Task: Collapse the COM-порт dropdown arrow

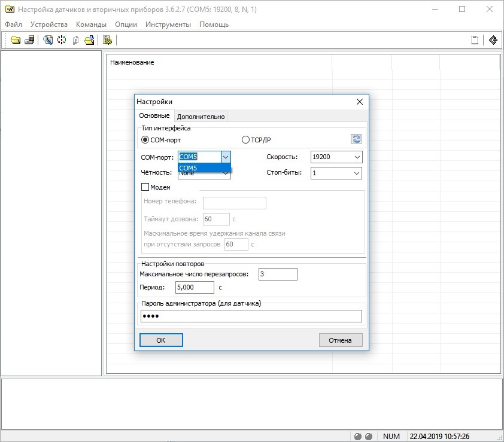Action: point(226,157)
